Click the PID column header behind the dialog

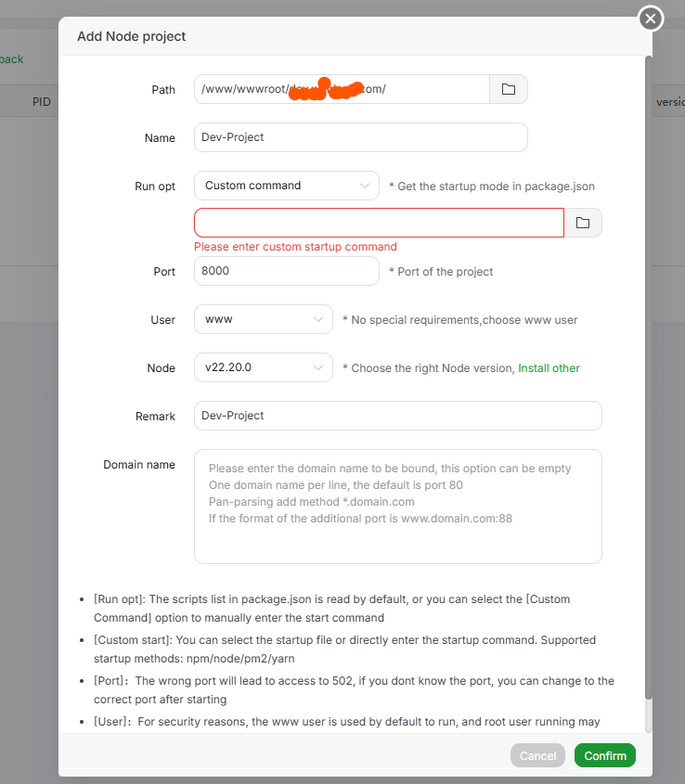click(41, 102)
